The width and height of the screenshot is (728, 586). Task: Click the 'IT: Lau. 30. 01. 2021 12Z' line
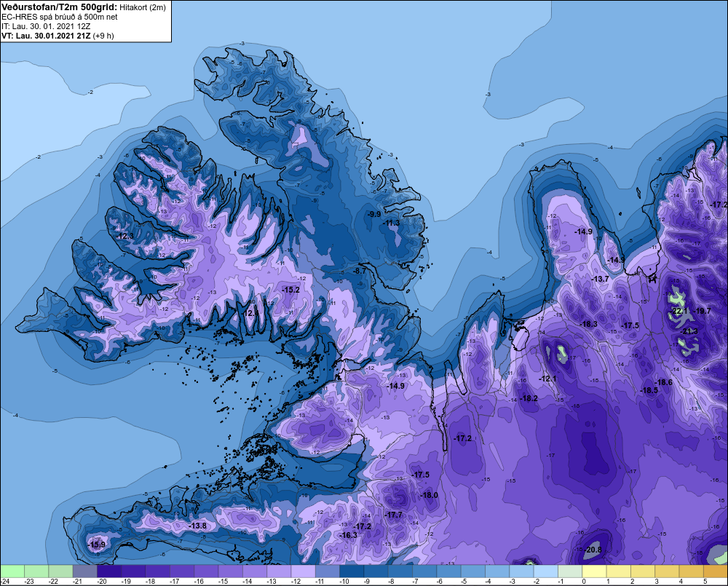(46, 26)
